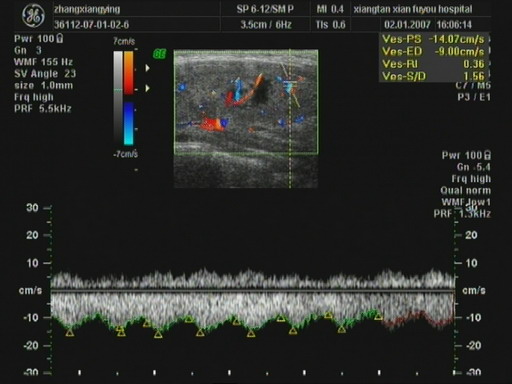Click the Doppler sample volume gate on the image
The height and width of the screenshot is (384, 512).
tap(290, 82)
